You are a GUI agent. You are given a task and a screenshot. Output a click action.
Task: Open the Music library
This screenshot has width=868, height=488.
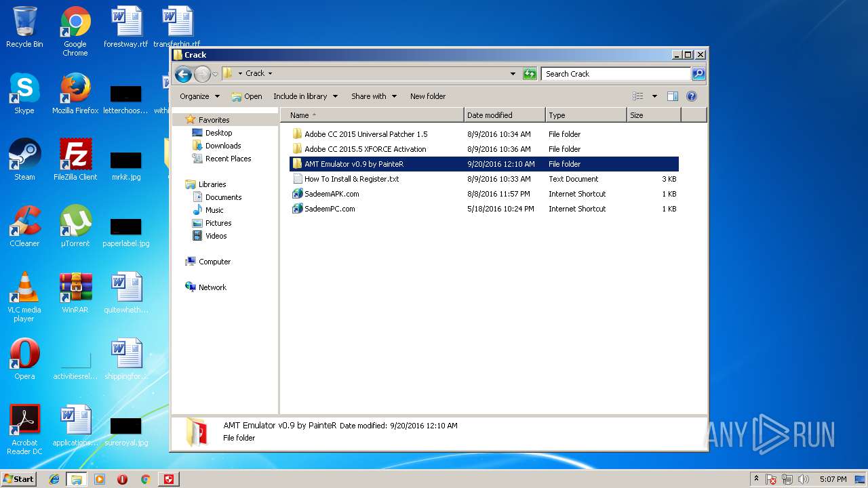click(214, 210)
